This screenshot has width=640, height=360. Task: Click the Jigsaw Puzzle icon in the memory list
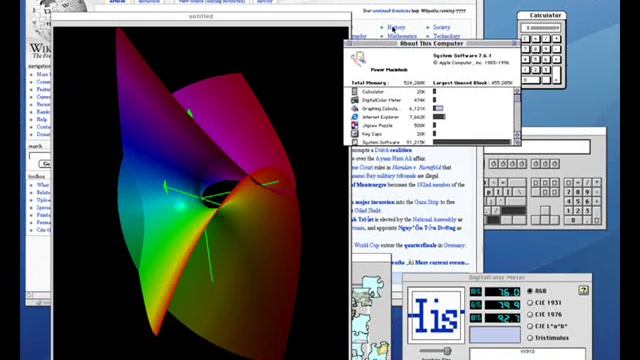[355, 125]
